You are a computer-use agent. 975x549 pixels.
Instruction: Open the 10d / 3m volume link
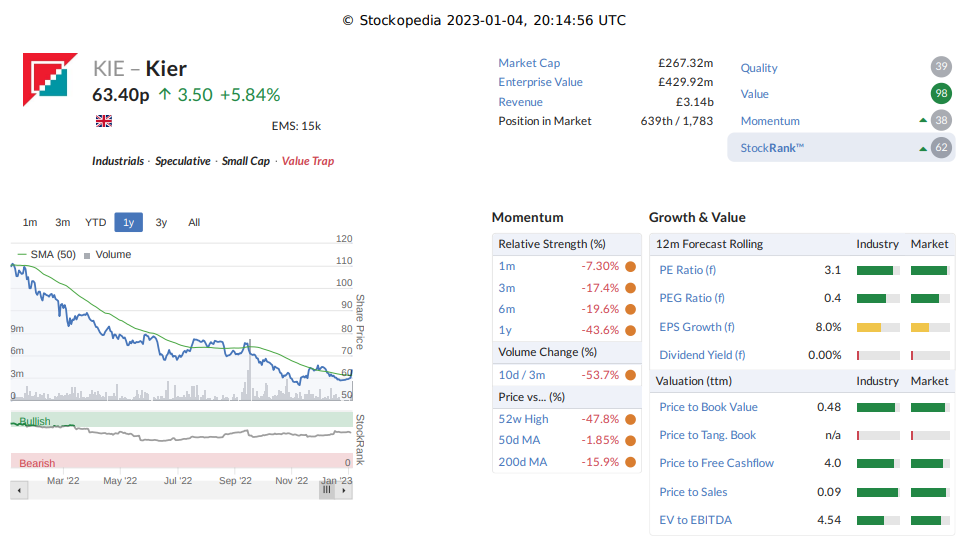click(x=522, y=375)
